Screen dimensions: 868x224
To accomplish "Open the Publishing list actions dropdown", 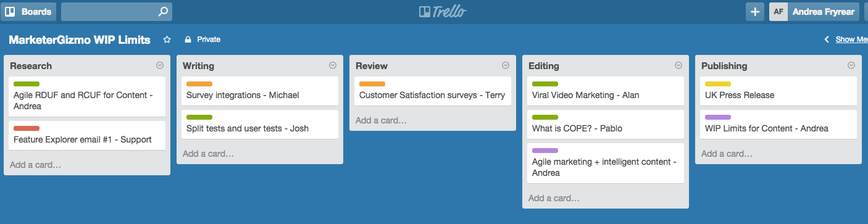I will point(851,65).
